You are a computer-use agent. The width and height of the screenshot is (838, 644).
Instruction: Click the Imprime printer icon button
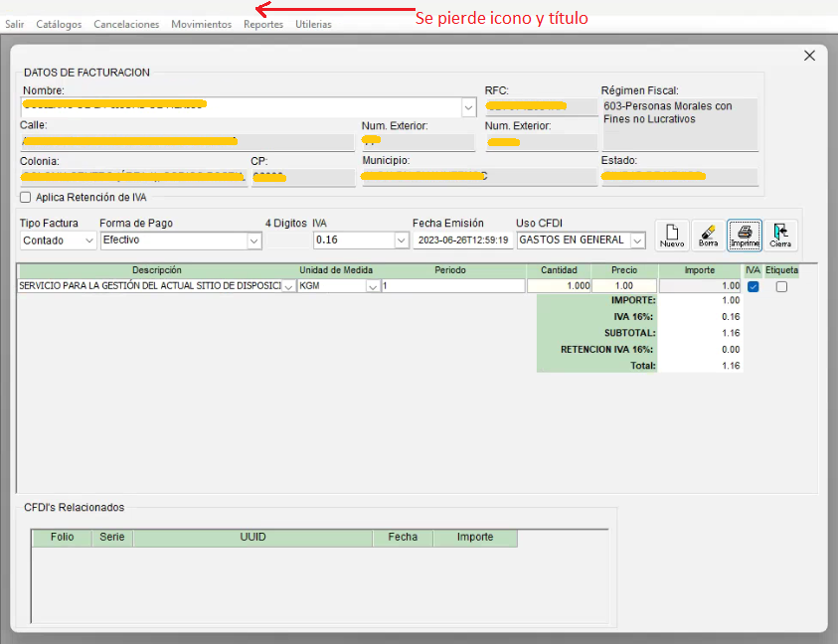coord(745,236)
